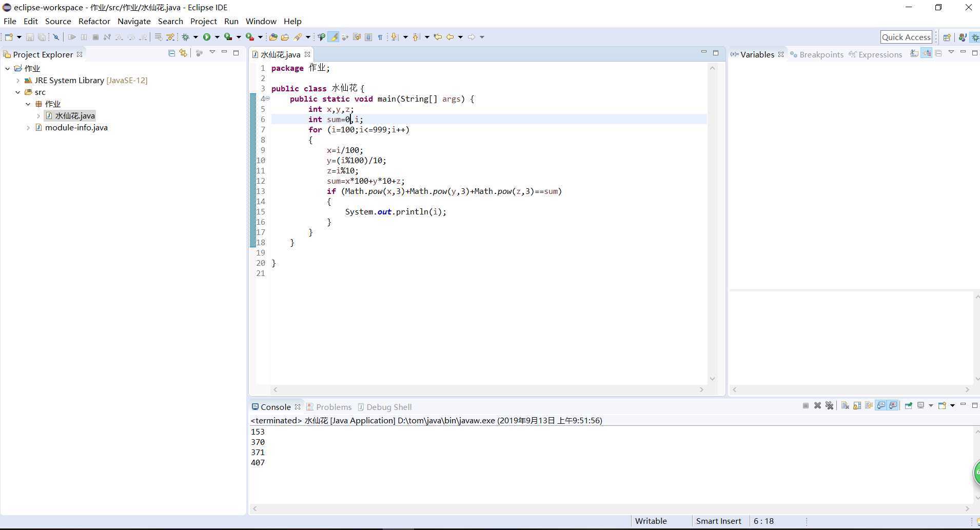The height and width of the screenshot is (530, 980).
Task: Open the File menu
Action: click(x=10, y=21)
